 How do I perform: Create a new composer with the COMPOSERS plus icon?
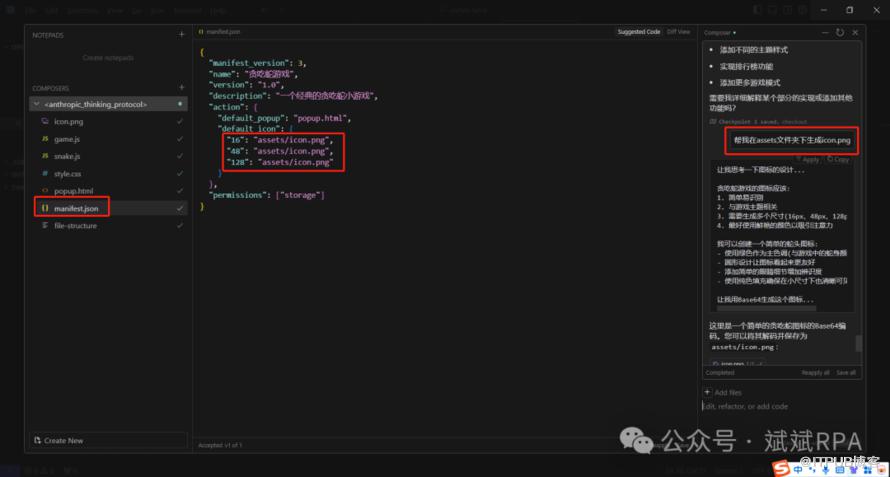tap(182, 88)
